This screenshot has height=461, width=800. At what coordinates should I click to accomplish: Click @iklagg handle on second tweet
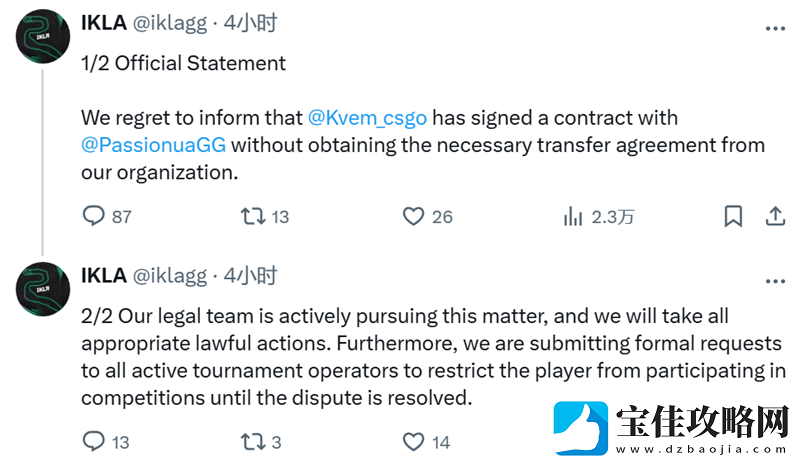click(170, 276)
